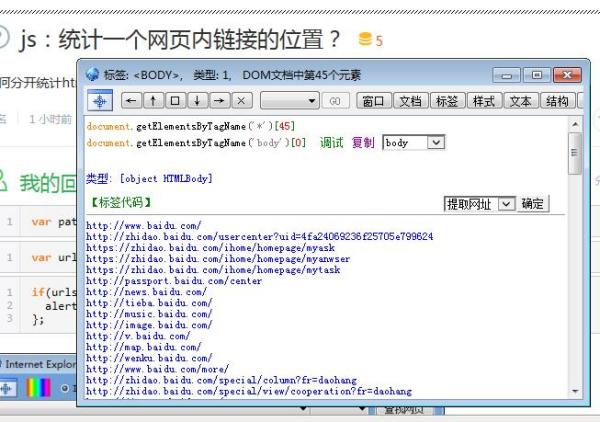Click the question title on background page
The width and height of the screenshot is (600, 422).
[x=180, y=39]
